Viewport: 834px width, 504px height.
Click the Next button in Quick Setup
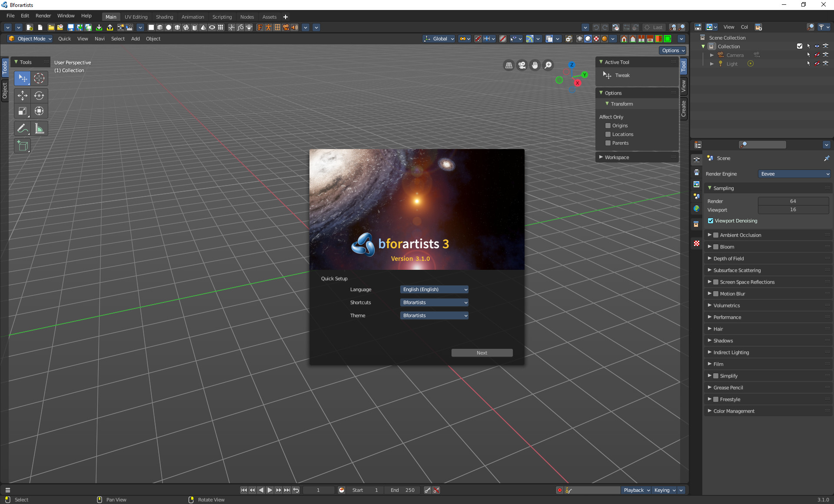pyautogui.click(x=482, y=352)
